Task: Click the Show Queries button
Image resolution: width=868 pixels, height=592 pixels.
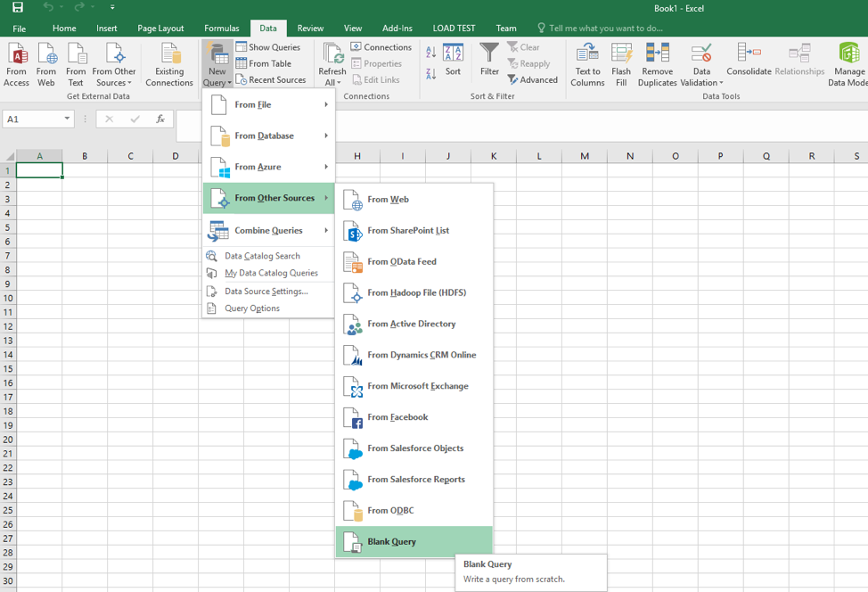Action: point(268,47)
